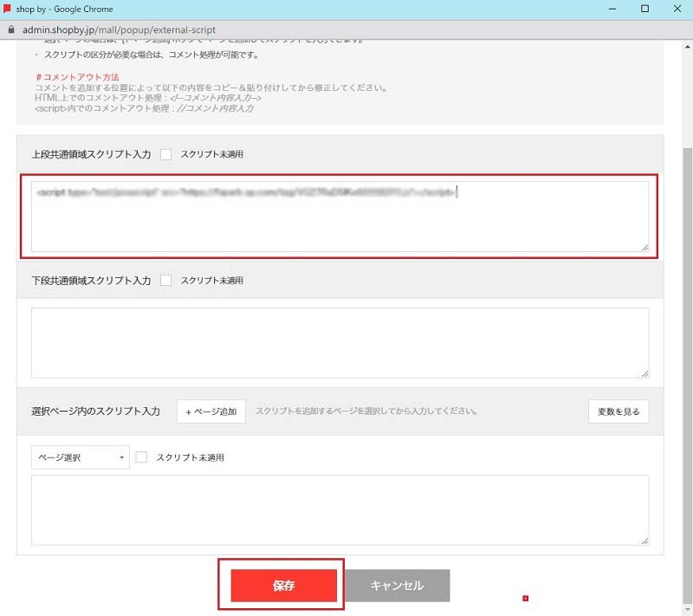
Task: Check スクリプト未適用 for 下段共通領域スクリプト入力
Action: point(165,280)
